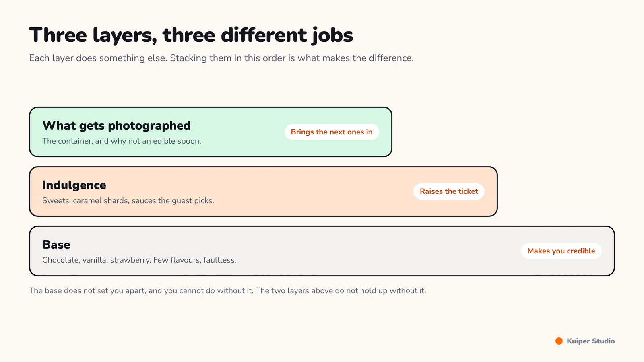The height and width of the screenshot is (362, 644).
Task: Click the 'Chocolate, vanilla, strawberry' description
Action: coord(139,260)
